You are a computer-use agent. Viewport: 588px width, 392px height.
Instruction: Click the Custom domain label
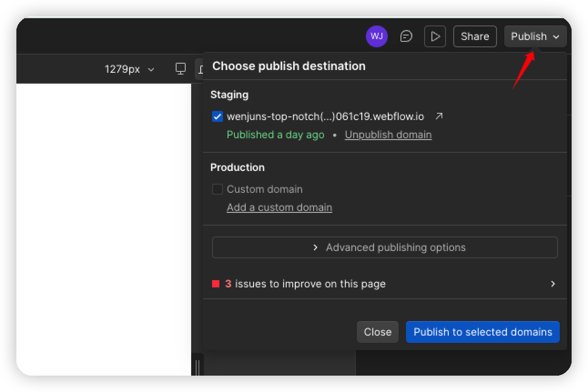(265, 189)
